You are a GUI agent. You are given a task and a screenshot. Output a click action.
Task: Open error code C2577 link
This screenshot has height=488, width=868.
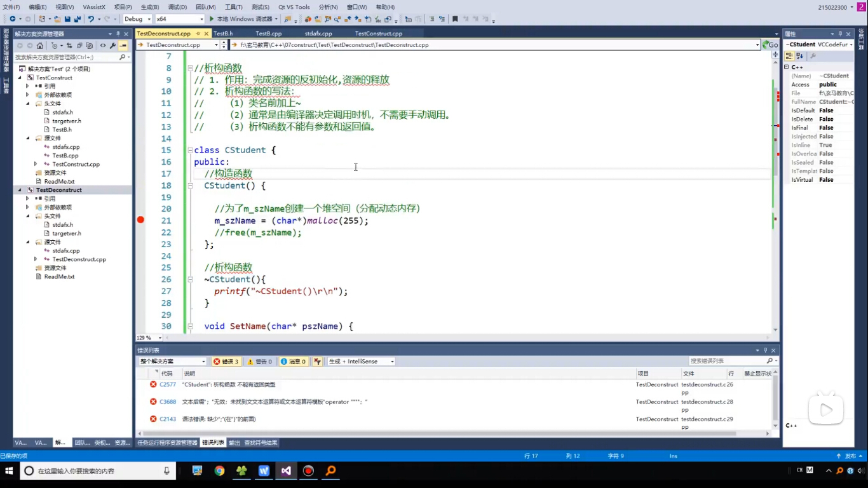168,384
